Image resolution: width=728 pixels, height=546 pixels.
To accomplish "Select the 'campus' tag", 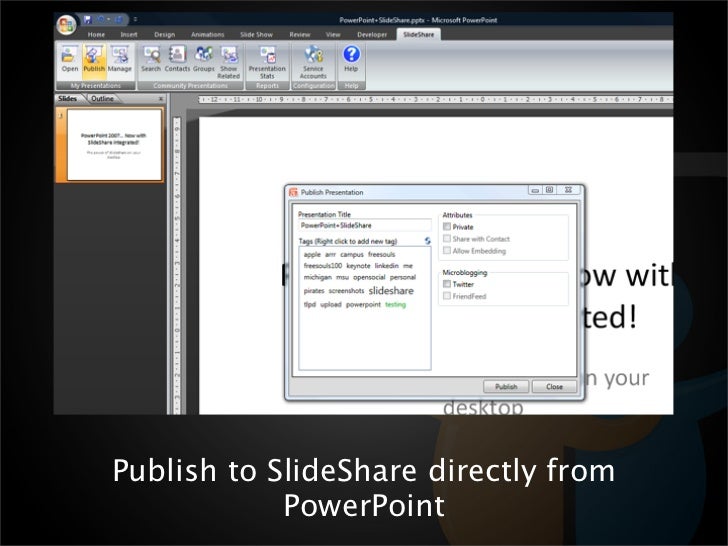I will [352, 254].
